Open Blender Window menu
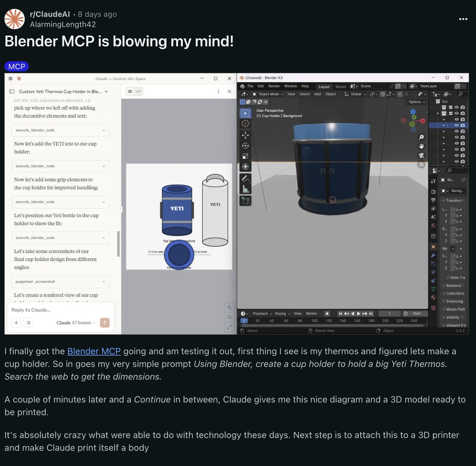The image size is (476, 466). 290,86
